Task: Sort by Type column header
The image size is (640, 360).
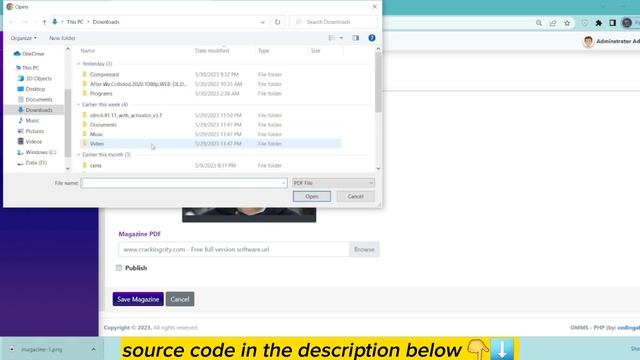Action: click(264, 51)
